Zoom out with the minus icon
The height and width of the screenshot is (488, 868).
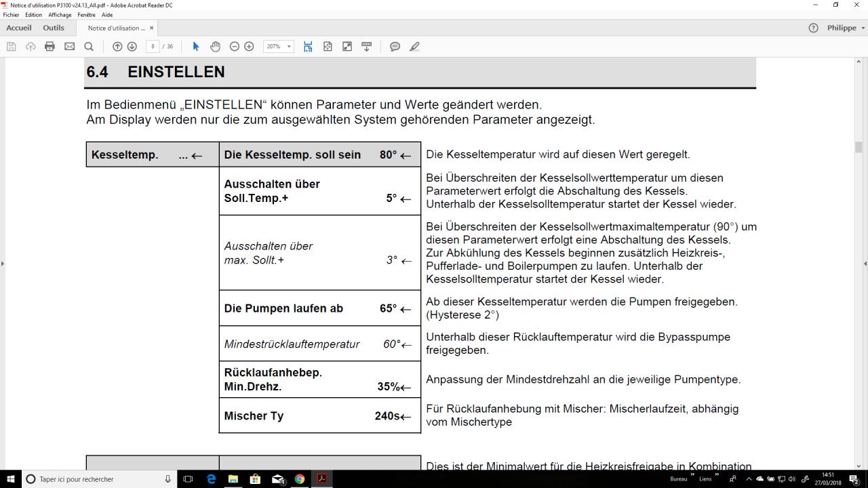(x=235, y=47)
